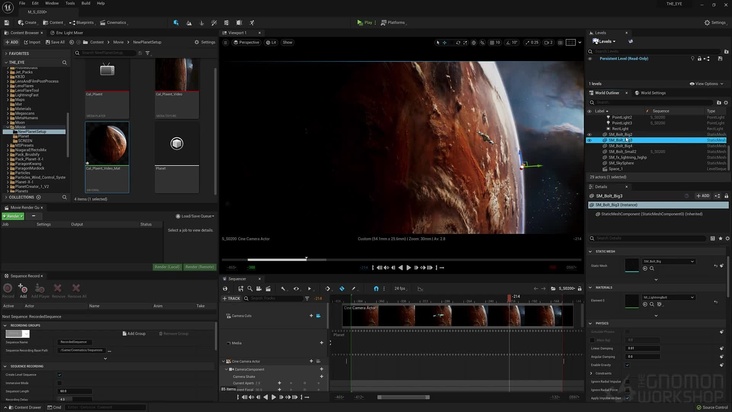
Task: Click the Render (Local) button
Action: click(166, 267)
